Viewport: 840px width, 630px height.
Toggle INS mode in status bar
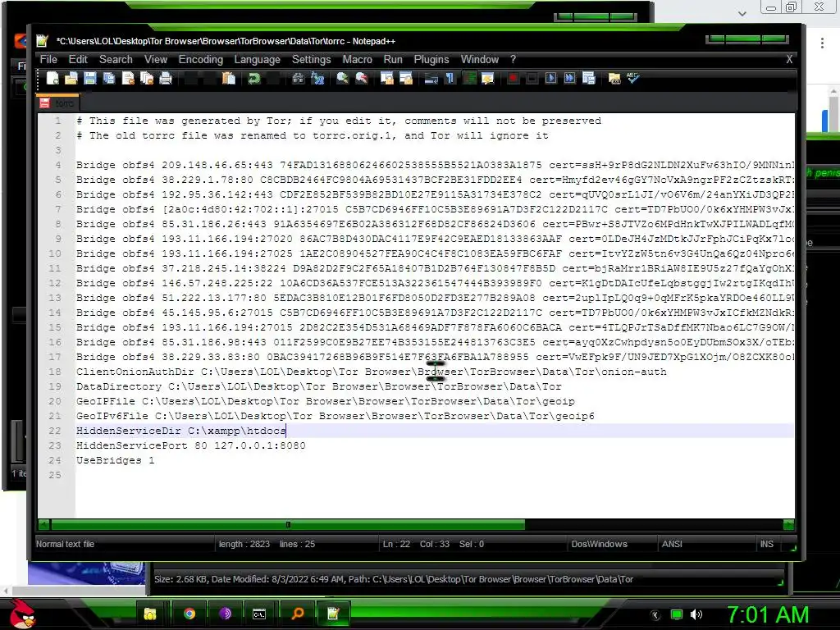click(767, 544)
